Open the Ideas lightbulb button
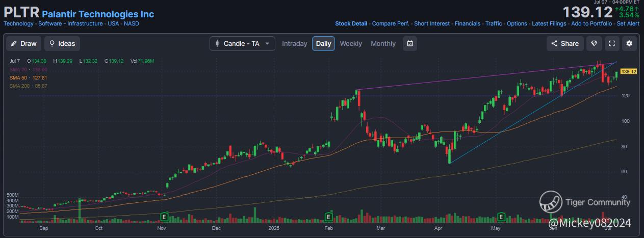 (x=62, y=43)
